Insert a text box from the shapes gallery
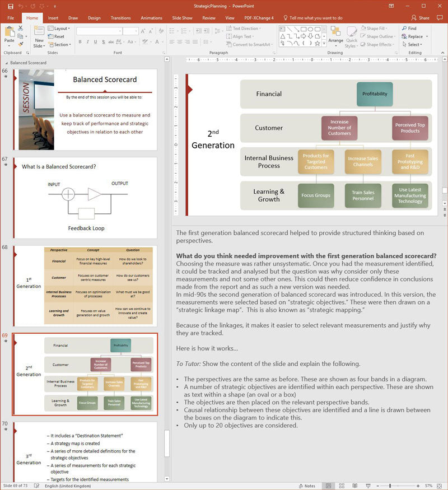 tap(282, 29)
